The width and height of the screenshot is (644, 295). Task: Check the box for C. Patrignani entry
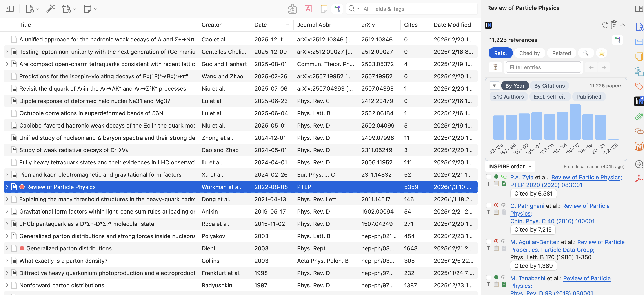click(489, 205)
